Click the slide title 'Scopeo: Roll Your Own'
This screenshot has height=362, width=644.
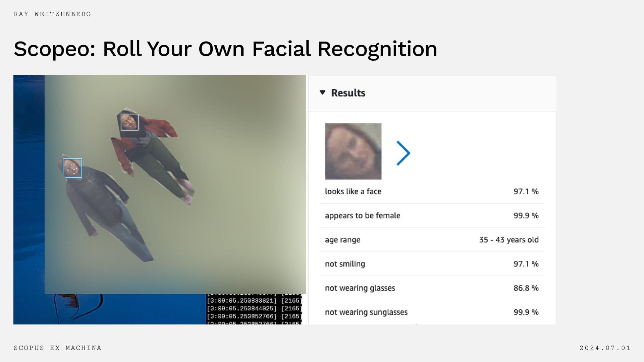(x=225, y=49)
